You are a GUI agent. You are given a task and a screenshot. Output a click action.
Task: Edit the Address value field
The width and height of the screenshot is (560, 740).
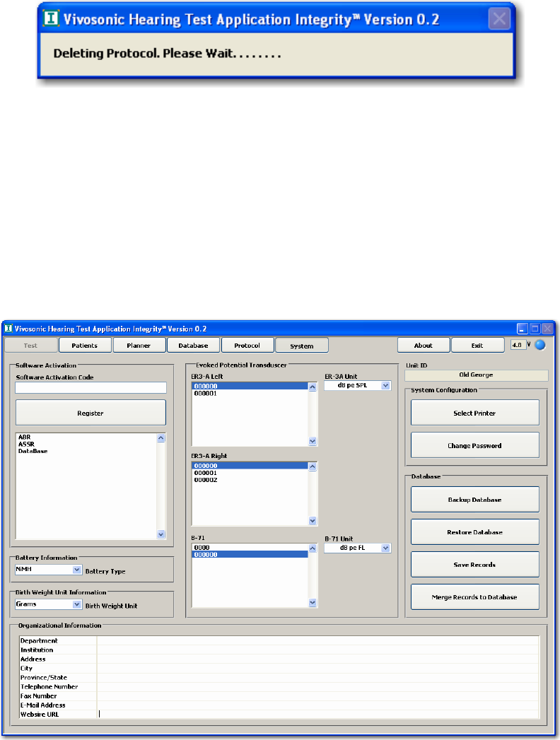[317, 659]
